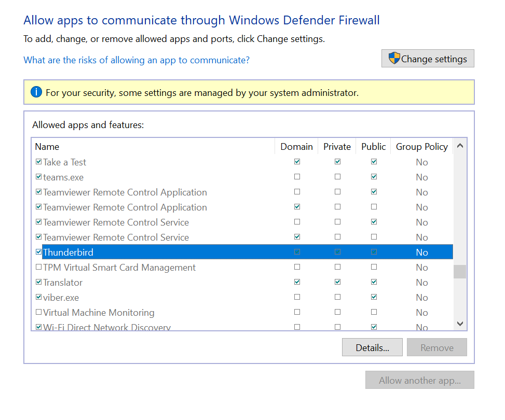Click the Group Policy column header
This screenshot has height=420, width=505.
pyautogui.click(x=421, y=146)
